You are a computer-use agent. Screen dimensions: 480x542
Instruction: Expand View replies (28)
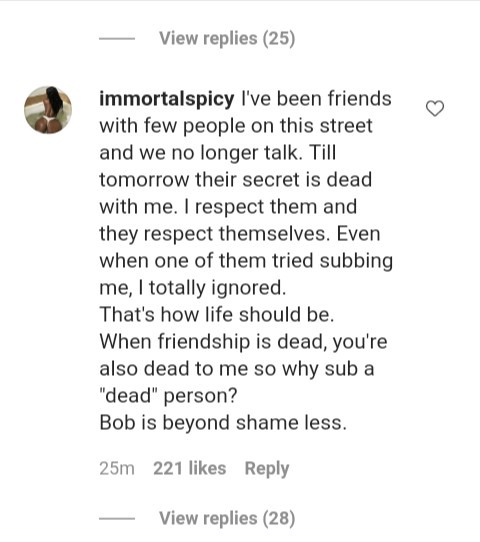[x=227, y=518]
